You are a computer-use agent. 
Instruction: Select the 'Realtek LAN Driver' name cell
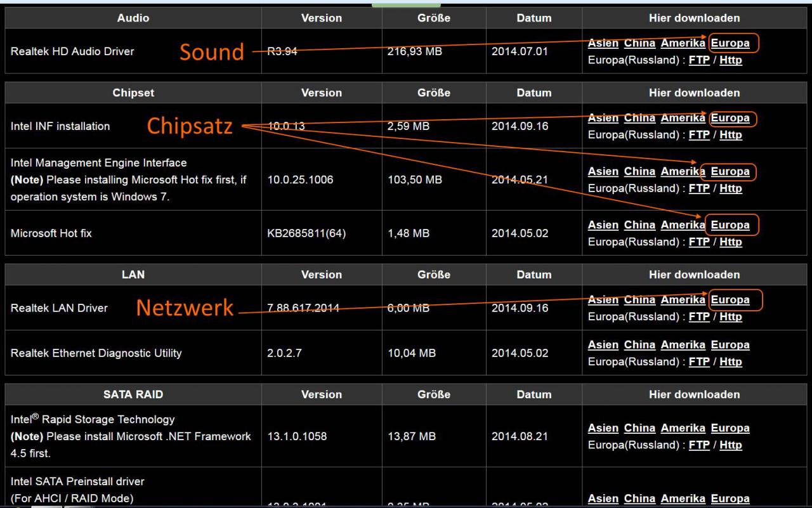[x=133, y=308]
